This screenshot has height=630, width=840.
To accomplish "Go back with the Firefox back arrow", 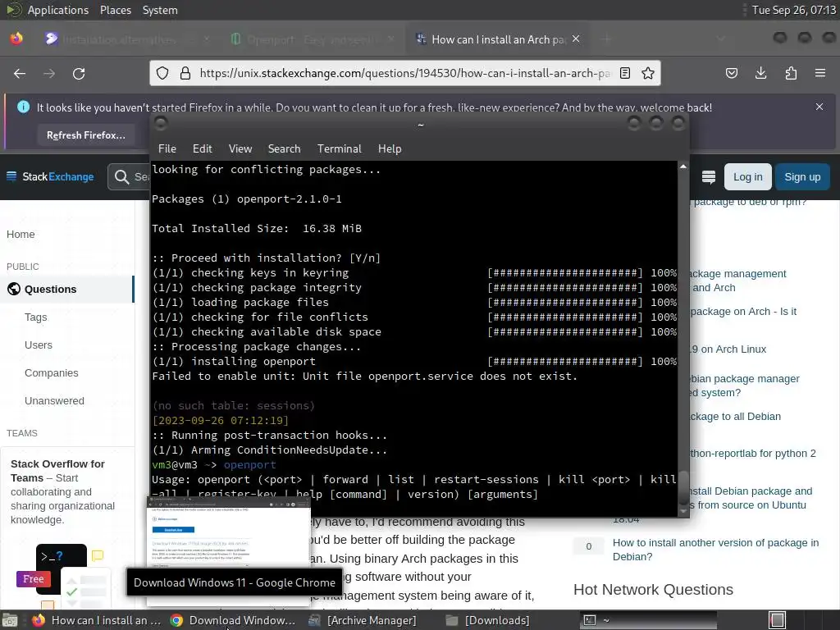I will (20, 73).
